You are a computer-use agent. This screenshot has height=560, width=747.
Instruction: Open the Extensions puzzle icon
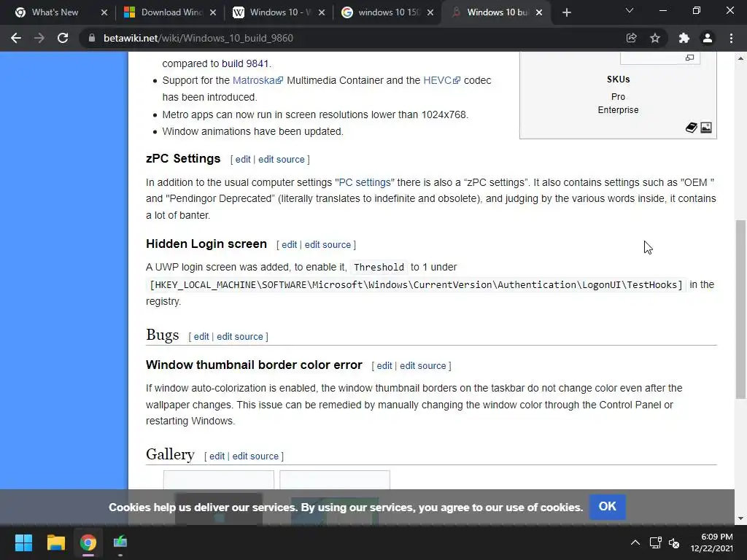point(684,38)
